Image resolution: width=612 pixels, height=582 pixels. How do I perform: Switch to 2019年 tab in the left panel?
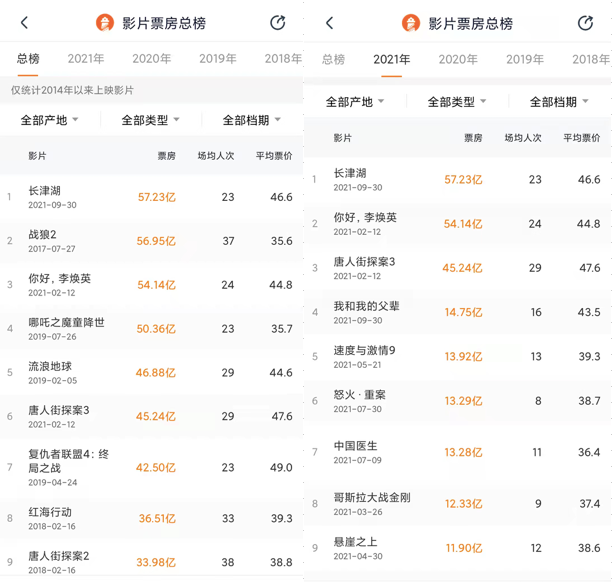[218, 59]
